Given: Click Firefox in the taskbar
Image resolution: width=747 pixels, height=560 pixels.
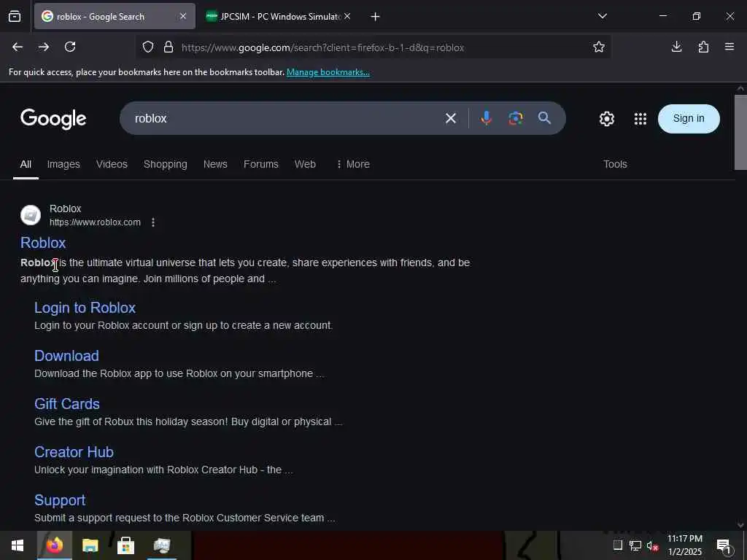Looking at the screenshot, I should coord(54,545).
